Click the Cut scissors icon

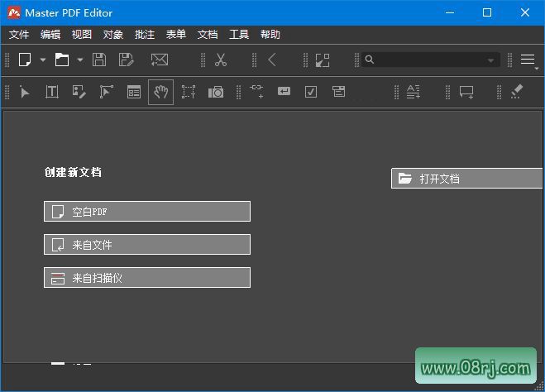click(x=220, y=60)
